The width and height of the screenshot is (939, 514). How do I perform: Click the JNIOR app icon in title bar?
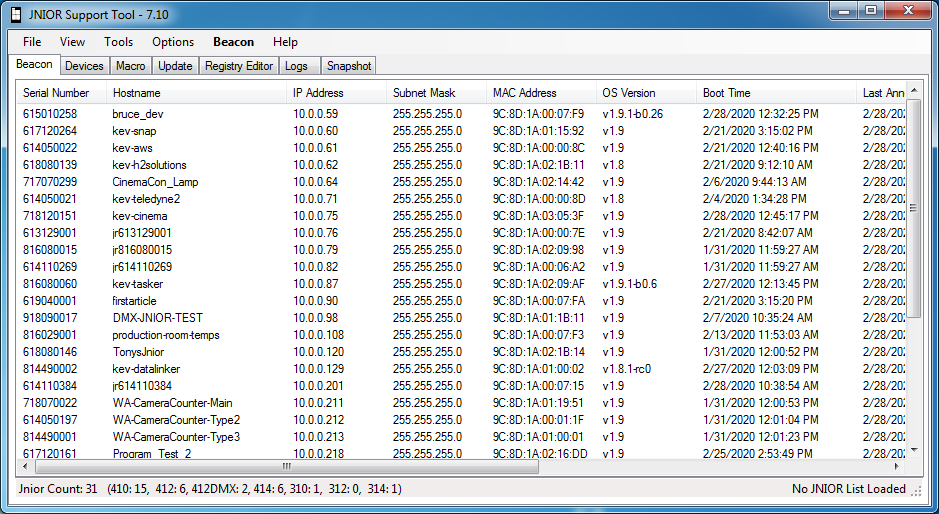click(16, 14)
